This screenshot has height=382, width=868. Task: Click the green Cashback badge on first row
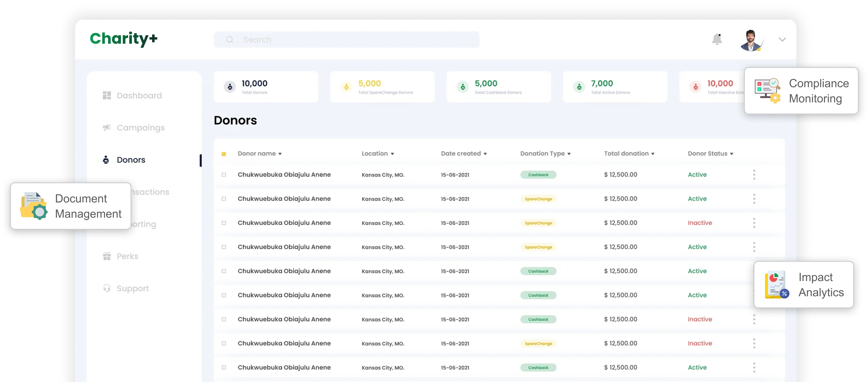point(538,175)
